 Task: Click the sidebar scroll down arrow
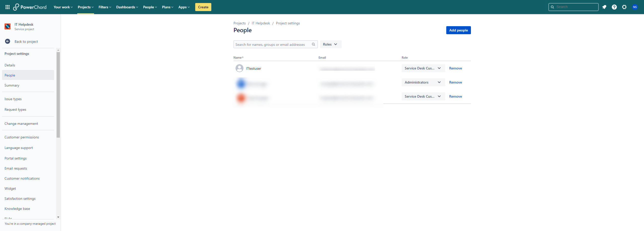point(58,217)
